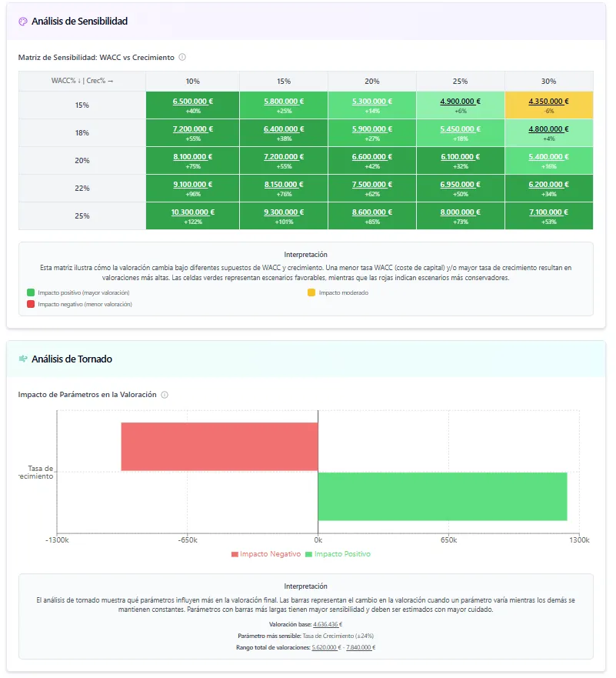The width and height of the screenshot is (616, 678).
Task: Click the info icon next to Matriz de Sensibilidad
Action: click(182, 57)
